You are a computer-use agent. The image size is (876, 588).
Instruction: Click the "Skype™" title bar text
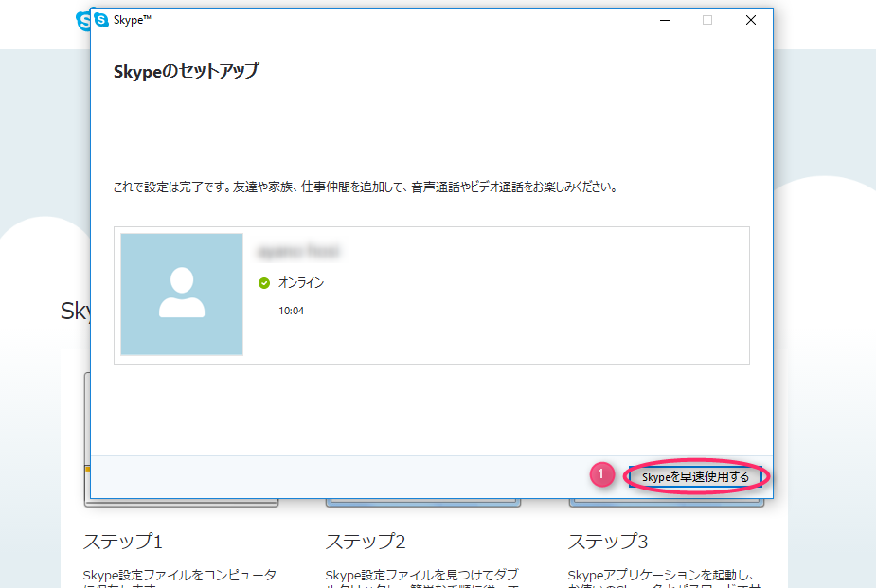tap(133, 20)
